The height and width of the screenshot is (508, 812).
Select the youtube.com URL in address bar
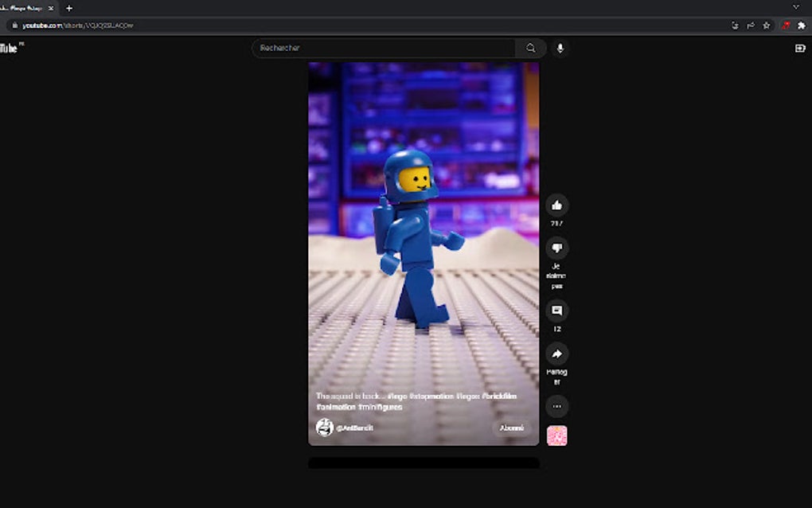click(78, 25)
